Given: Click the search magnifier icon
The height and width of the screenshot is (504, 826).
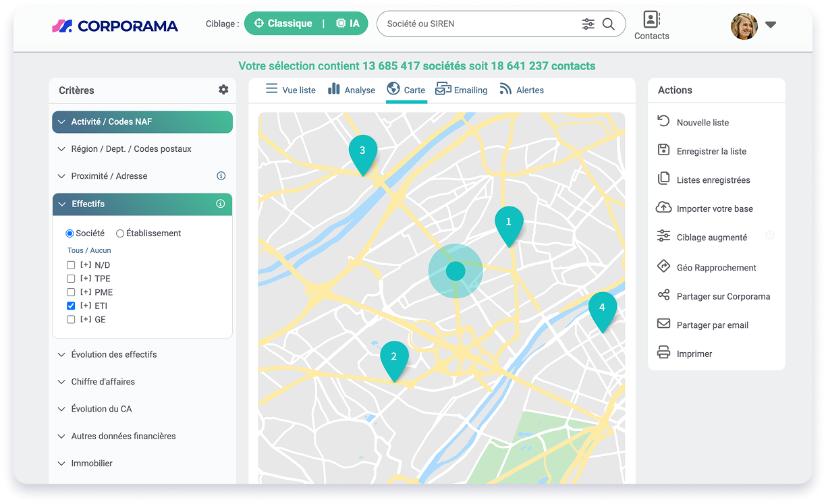Looking at the screenshot, I should pyautogui.click(x=608, y=24).
